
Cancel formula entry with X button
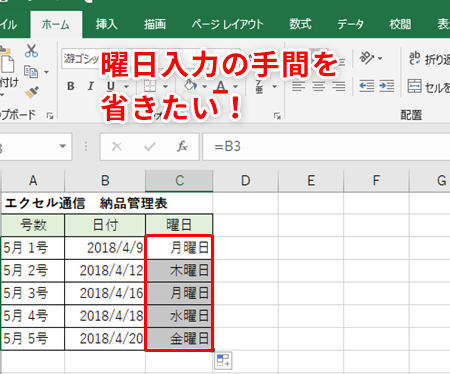point(117,146)
